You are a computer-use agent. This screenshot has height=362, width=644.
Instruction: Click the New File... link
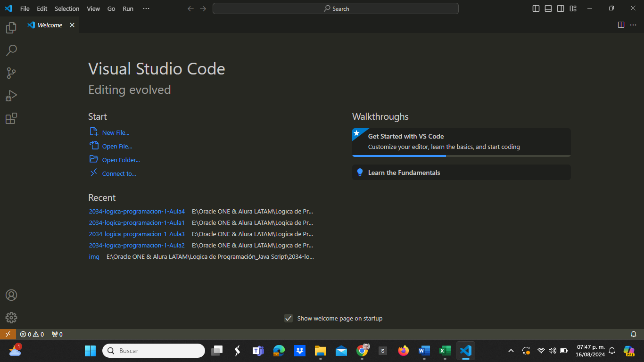coord(109,132)
